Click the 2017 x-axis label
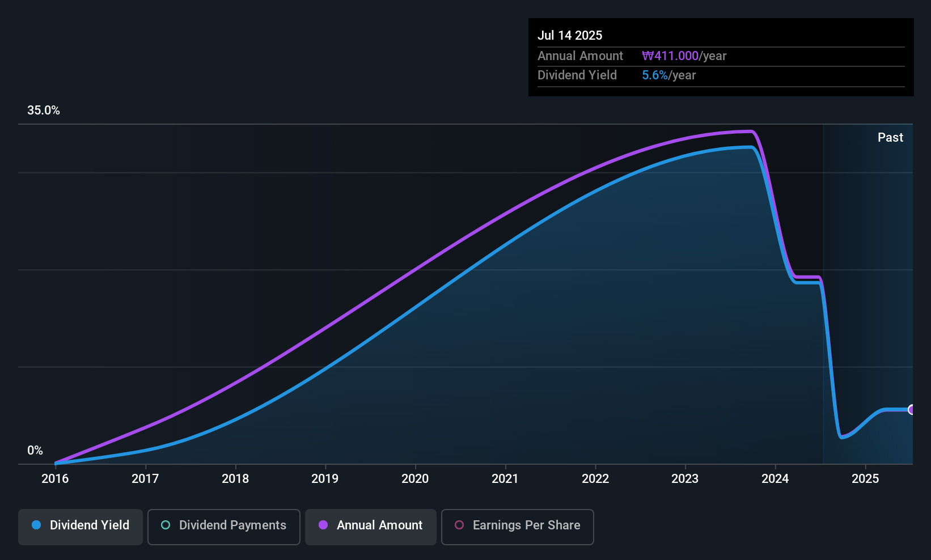931x560 pixels. 145,478
